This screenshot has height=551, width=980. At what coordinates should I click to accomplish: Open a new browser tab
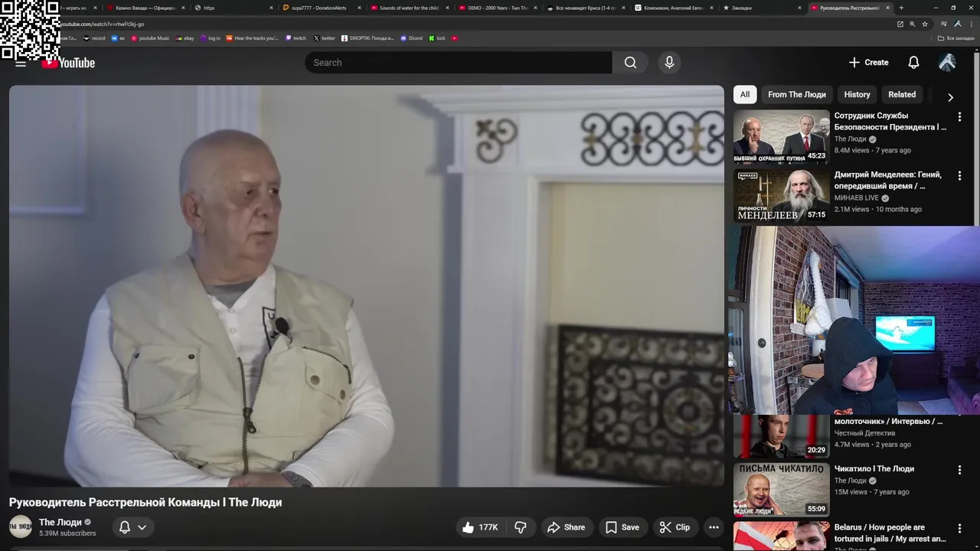coord(901,8)
